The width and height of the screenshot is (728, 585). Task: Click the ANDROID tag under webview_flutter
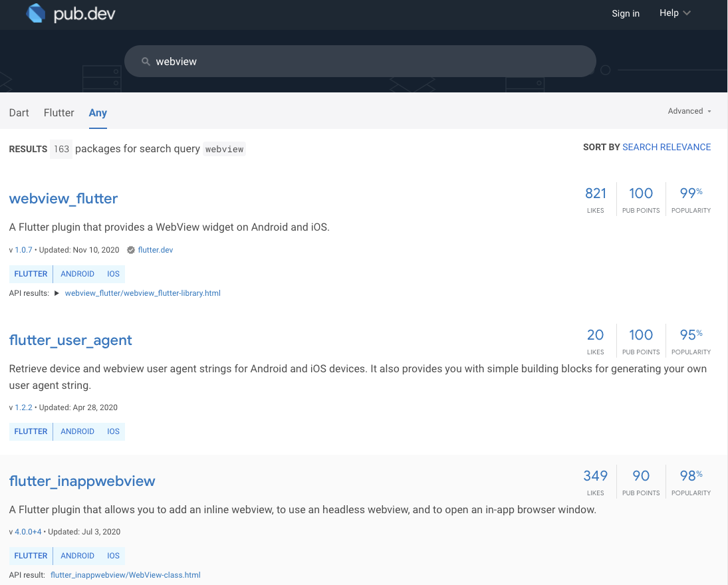click(78, 274)
